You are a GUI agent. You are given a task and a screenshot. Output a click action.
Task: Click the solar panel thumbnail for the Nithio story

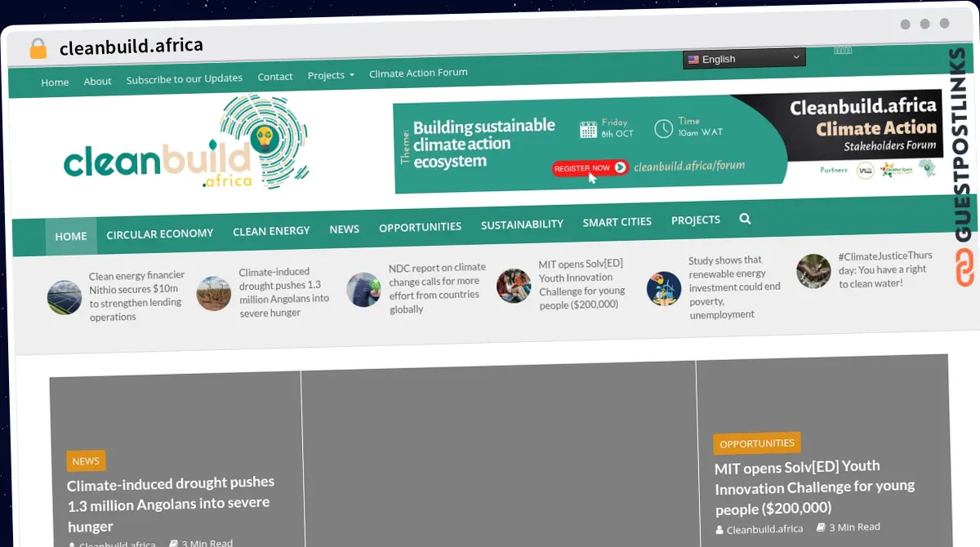(65, 297)
